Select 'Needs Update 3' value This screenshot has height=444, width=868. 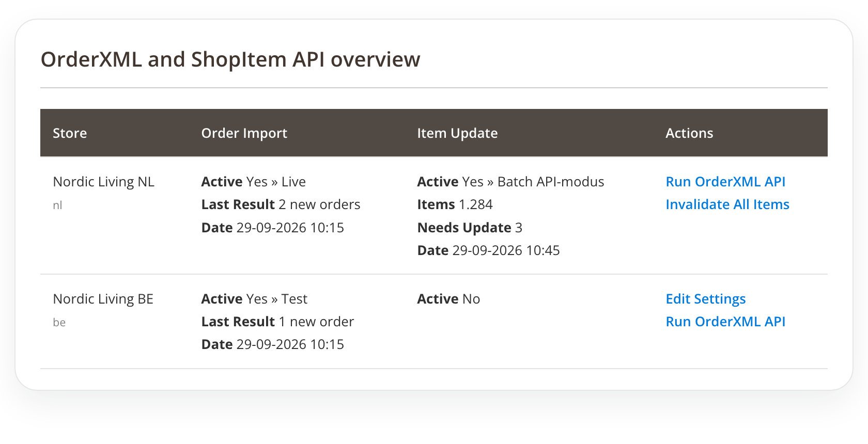(x=470, y=228)
